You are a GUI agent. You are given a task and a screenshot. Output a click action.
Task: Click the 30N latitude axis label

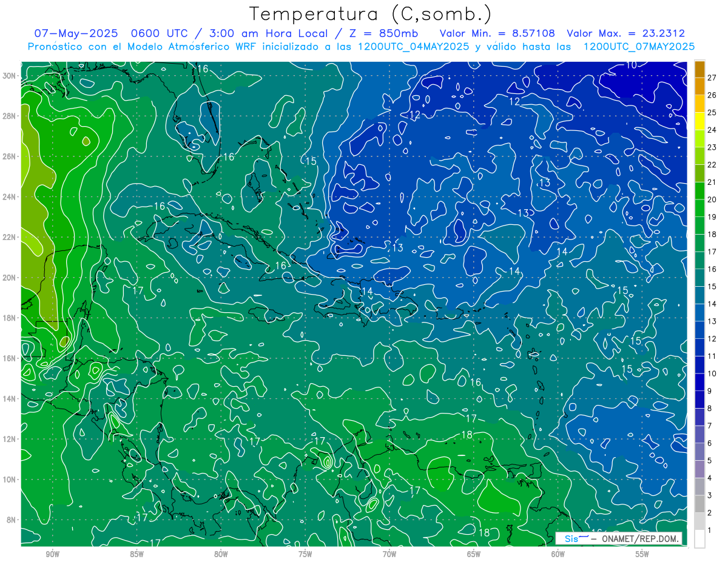pos(10,76)
